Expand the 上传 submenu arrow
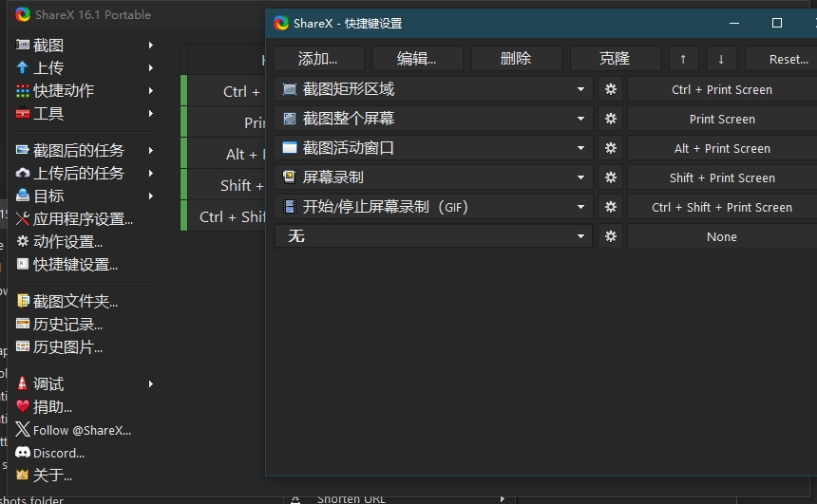 pyautogui.click(x=151, y=67)
